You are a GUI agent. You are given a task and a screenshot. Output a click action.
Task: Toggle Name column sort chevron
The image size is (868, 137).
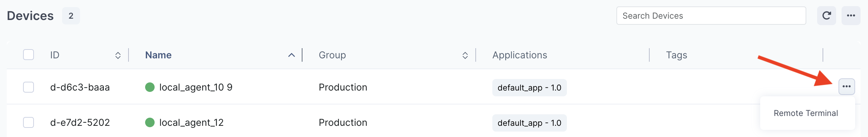[x=292, y=55]
